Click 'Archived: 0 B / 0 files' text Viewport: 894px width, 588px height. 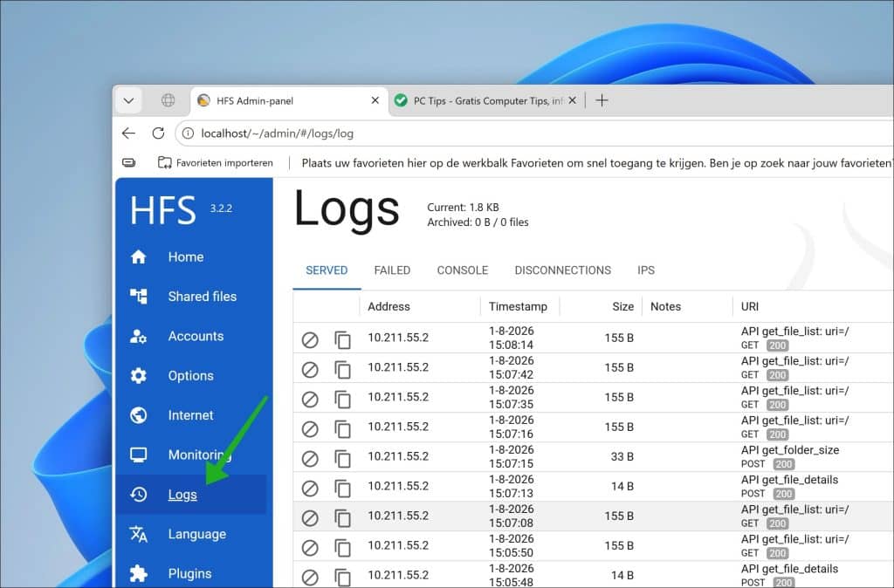[x=478, y=222]
